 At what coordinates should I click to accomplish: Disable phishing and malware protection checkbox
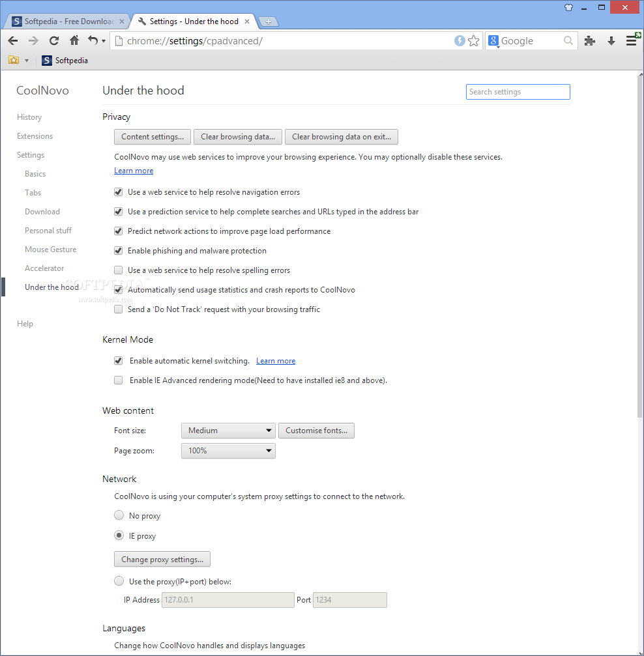point(119,251)
